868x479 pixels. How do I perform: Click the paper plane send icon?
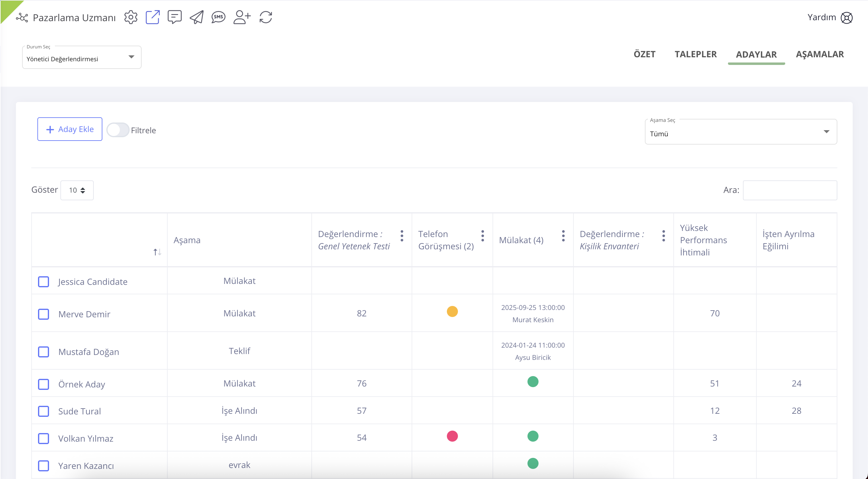click(x=196, y=17)
